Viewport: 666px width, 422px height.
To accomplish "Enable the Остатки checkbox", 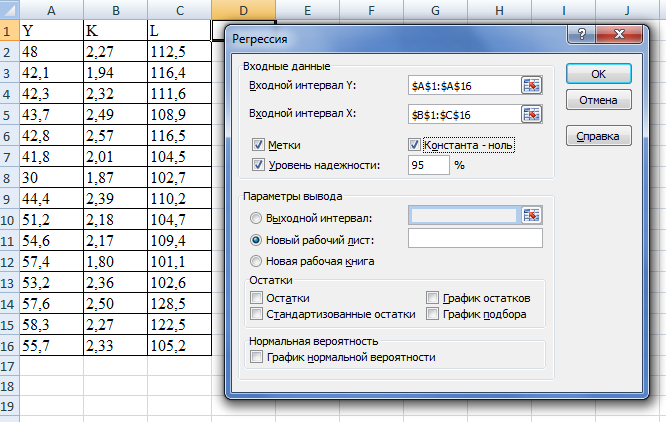I will (x=257, y=298).
